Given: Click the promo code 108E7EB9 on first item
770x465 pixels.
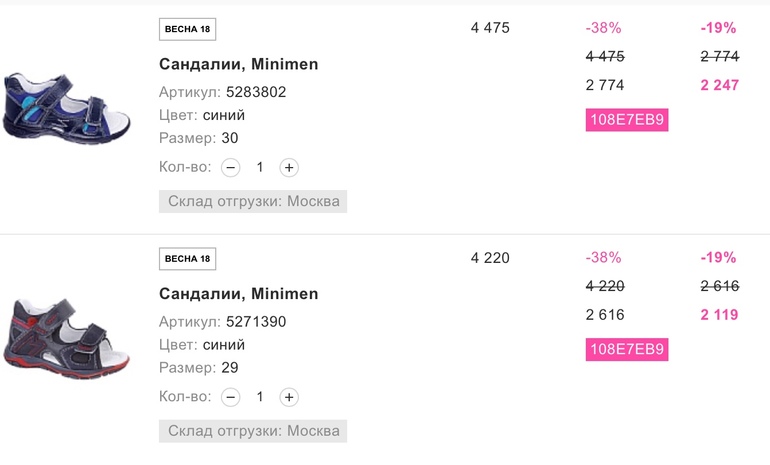Looking at the screenshot, I should point(626,120).
